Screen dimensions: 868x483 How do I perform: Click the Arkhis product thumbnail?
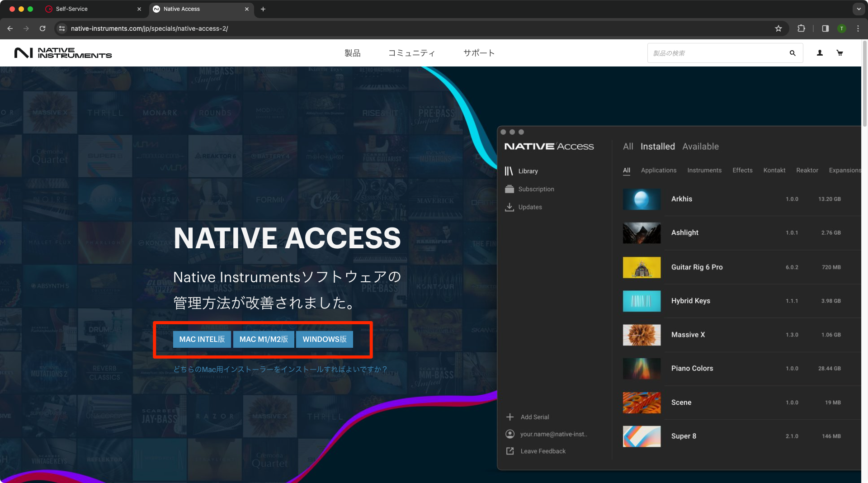click(x=642, y=199)
